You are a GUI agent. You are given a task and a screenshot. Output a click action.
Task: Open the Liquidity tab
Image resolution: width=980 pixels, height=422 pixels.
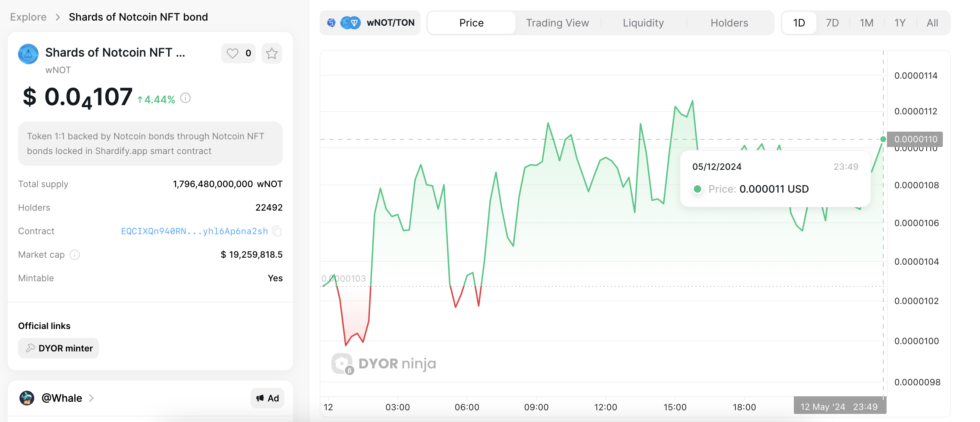(x=643, y=23)
